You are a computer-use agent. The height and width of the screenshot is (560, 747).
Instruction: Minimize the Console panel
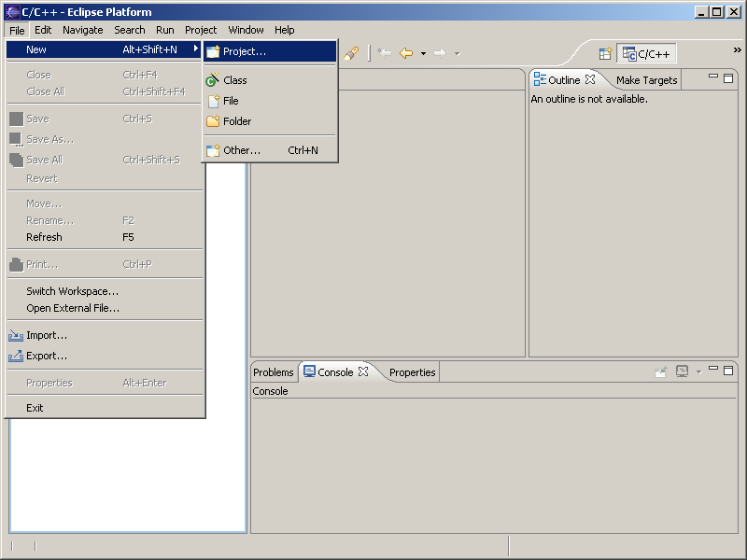pyautogui.click(x=713, y=371)
